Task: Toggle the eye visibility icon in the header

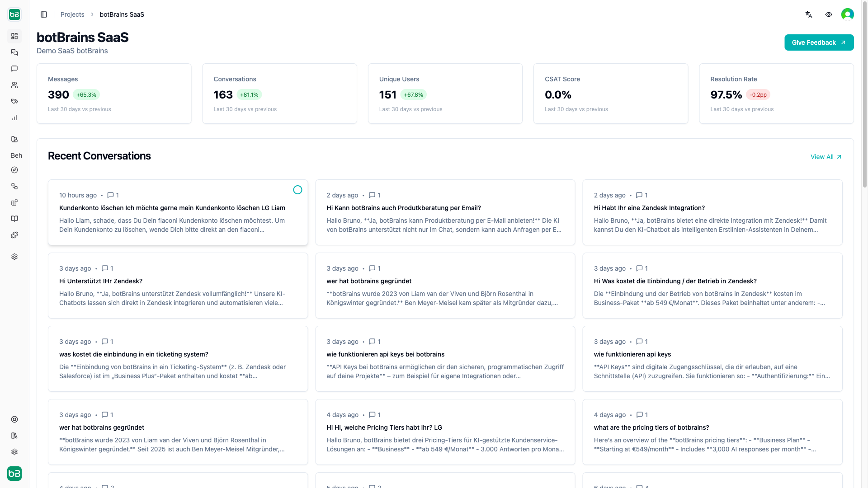Action: pos(829,14)
